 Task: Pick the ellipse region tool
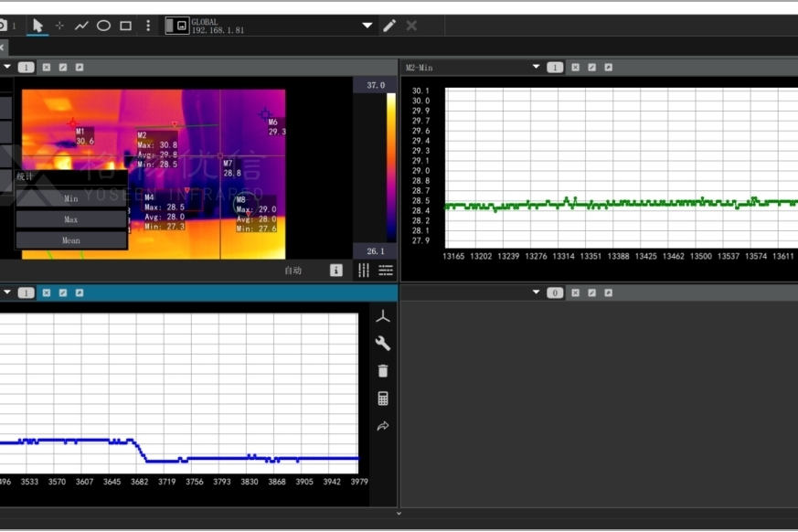[x=103, y=26]
